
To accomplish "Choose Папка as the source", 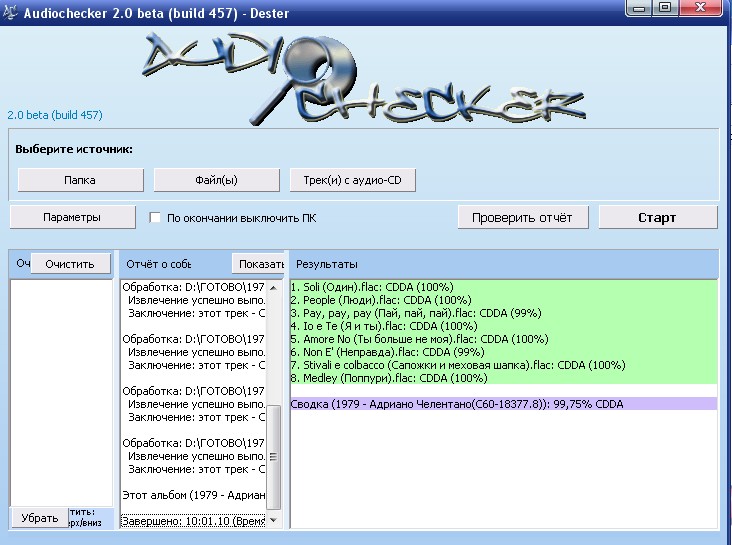I will coord(80,180).
